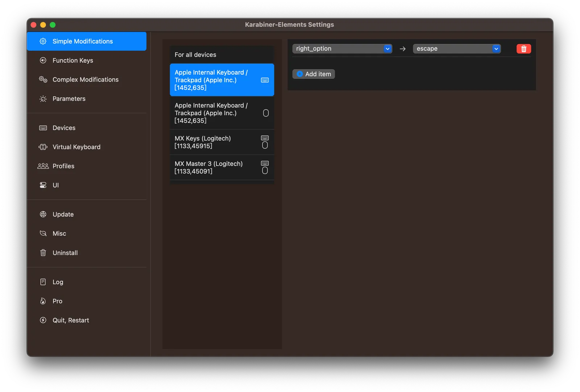Open the right_option source key dropdown
Image resolution: width=580 pixels, height=392 pixels.
point(342,49)
